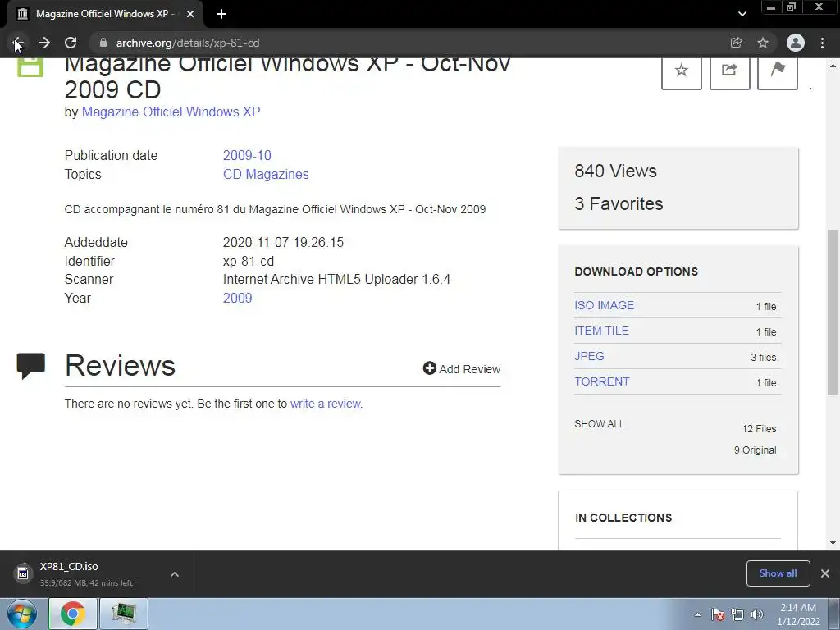Click the page vertical scrollbar thumb

coord(833,312)
